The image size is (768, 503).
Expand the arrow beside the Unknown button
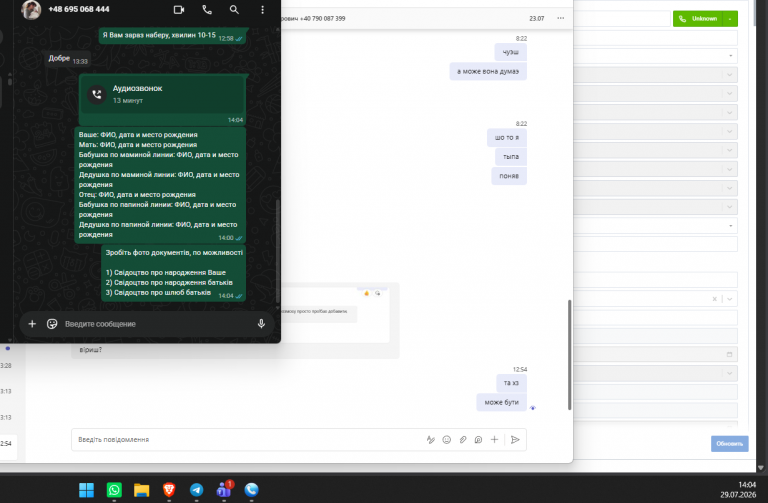730,19
